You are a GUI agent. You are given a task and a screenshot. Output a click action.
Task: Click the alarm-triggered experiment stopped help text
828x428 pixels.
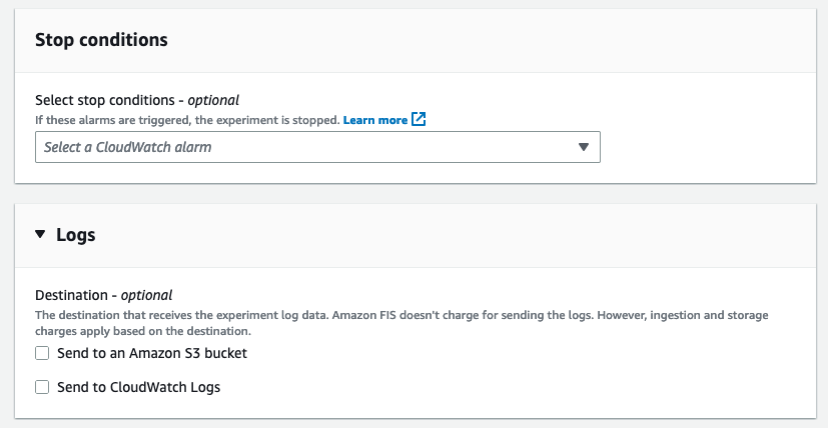point(187,120)
